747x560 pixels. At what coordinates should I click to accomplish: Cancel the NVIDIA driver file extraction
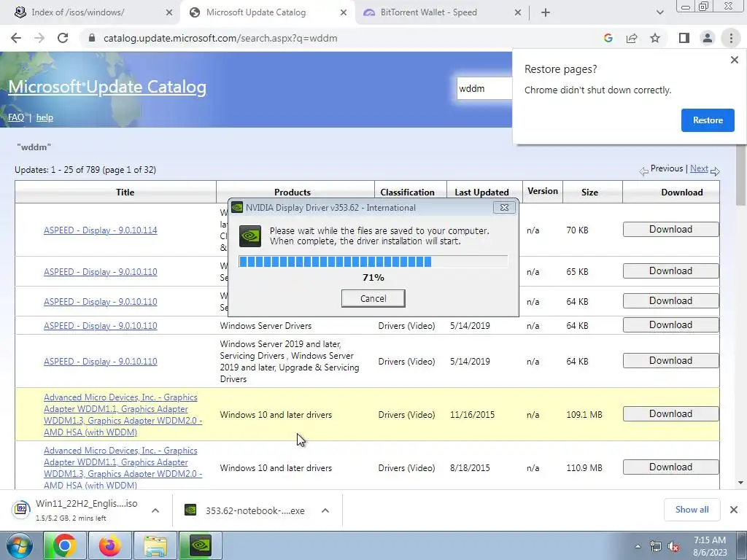[373, 298]
